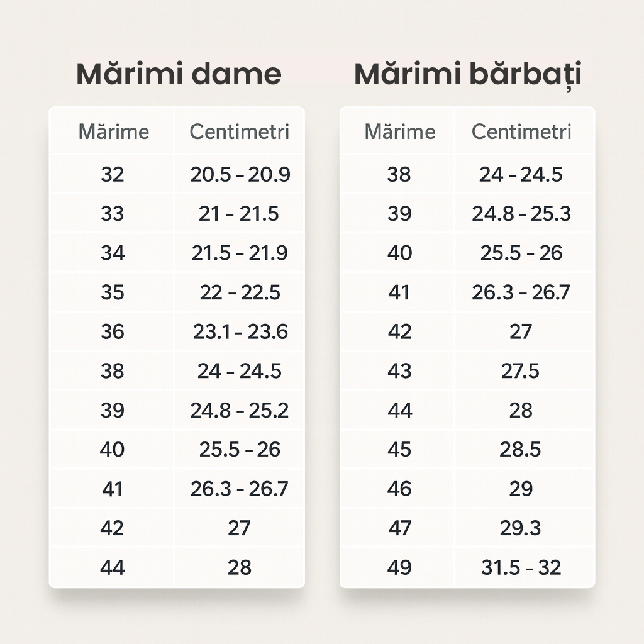Click the "Mărimi bărbați" heading
Viewport: 644px width, 644px height.
(467, 74)
